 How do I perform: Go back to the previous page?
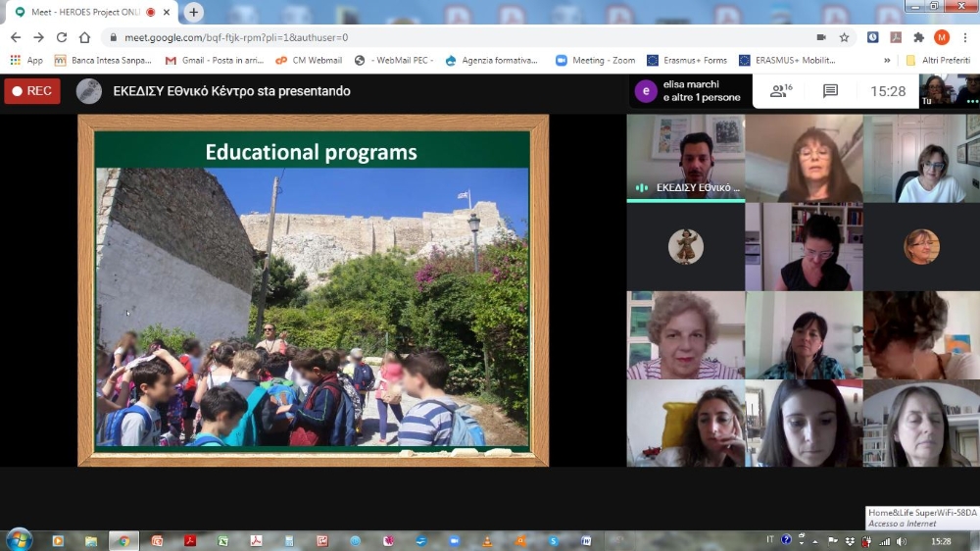click(x=15, y=37)
